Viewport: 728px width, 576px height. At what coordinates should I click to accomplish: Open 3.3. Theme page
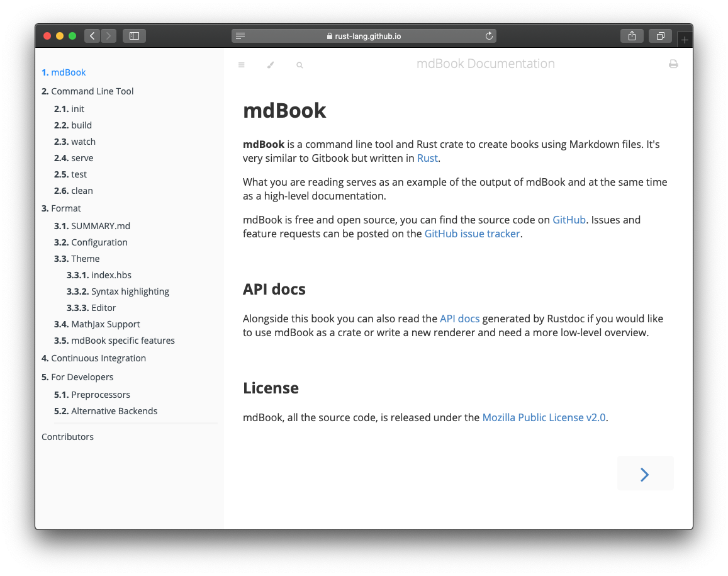77,259
